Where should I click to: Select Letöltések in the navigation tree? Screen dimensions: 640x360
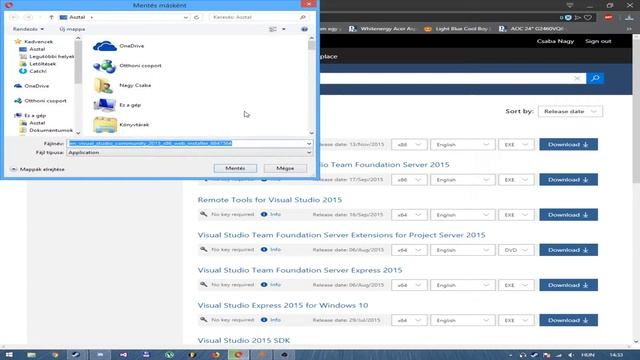click(x=42, y=64)
